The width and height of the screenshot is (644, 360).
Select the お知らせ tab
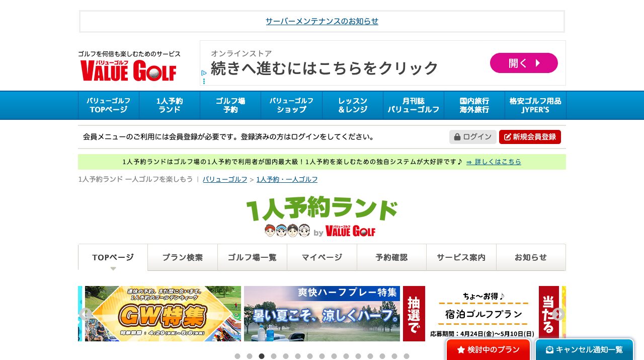point(531,257)
